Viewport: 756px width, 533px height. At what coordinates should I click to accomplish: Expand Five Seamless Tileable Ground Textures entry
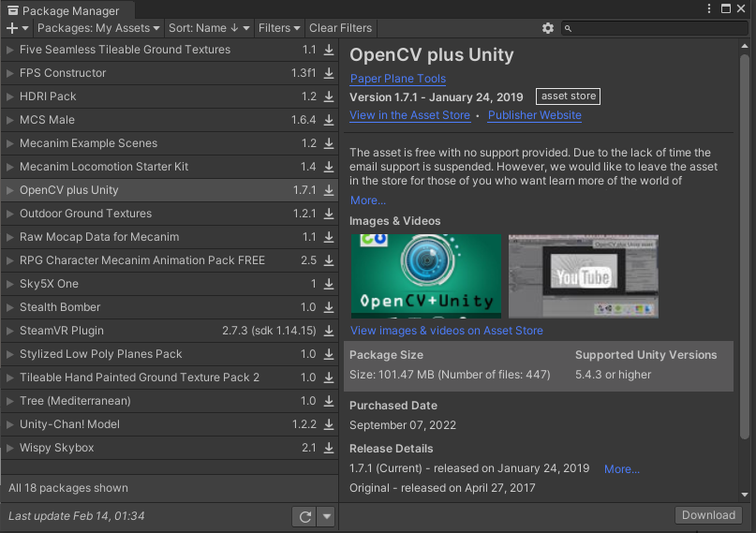tap(9, 50)
